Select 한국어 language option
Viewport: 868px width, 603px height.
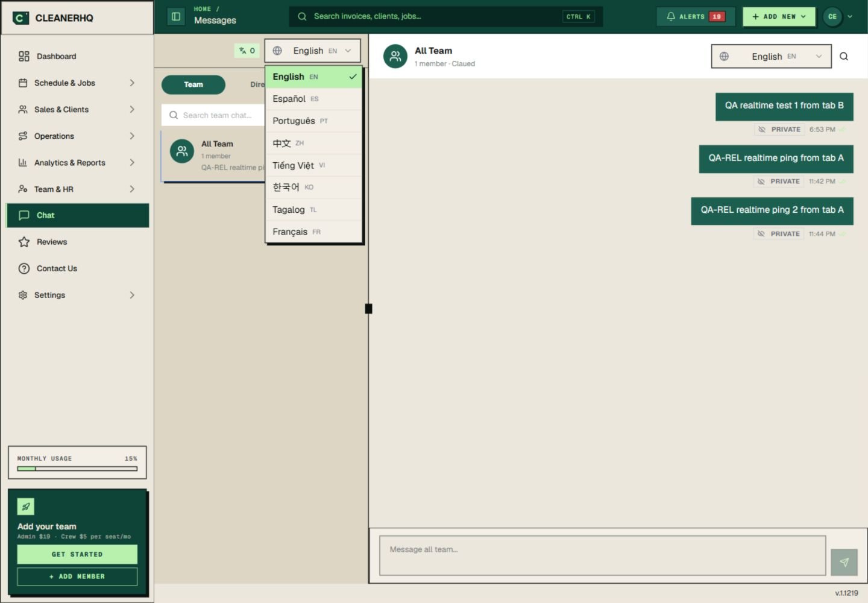(x=313, y=188)
